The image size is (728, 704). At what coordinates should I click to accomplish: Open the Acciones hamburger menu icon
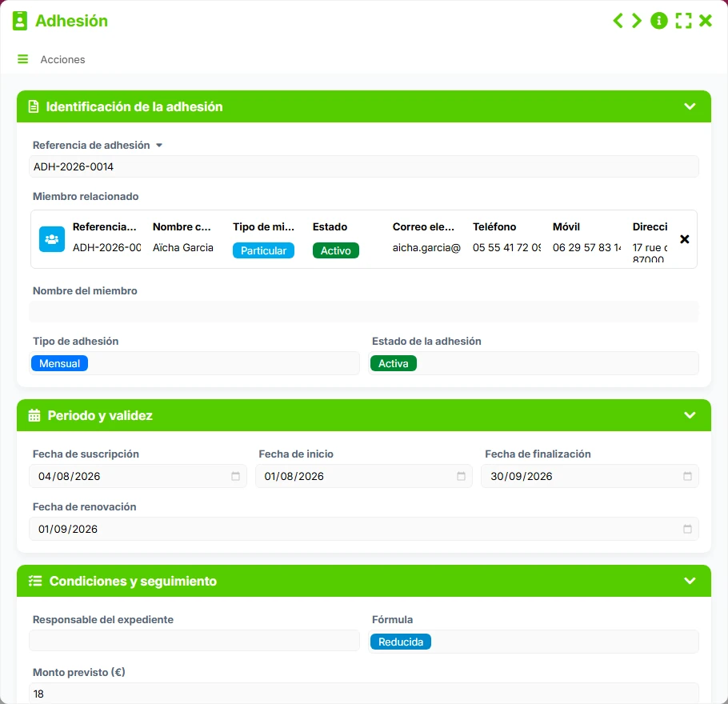22,59
